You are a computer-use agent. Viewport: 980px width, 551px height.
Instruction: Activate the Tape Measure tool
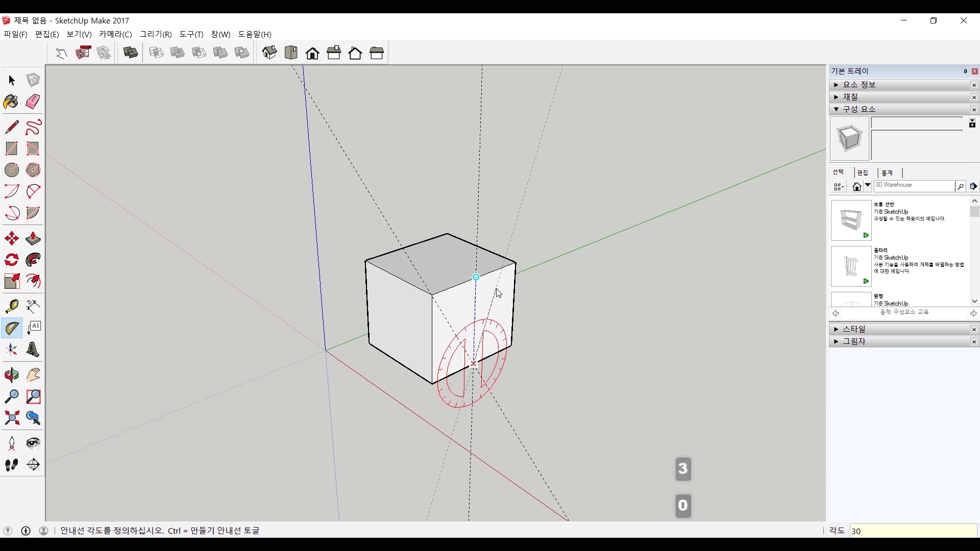pos(11,306)
